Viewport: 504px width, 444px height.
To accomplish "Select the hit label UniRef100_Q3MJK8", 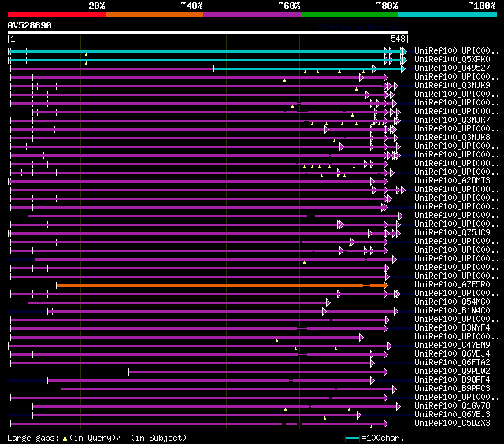I will click(452, 138).
